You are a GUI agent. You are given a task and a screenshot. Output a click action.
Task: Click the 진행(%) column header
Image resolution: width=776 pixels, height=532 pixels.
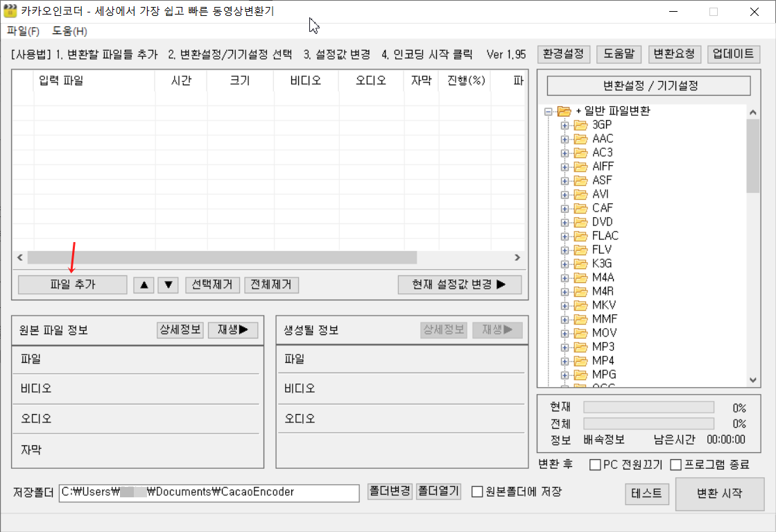point(465,80)
